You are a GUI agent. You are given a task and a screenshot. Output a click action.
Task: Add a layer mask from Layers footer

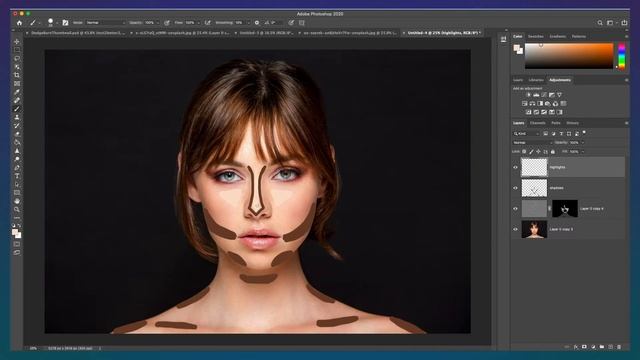(x=584, y=347)
